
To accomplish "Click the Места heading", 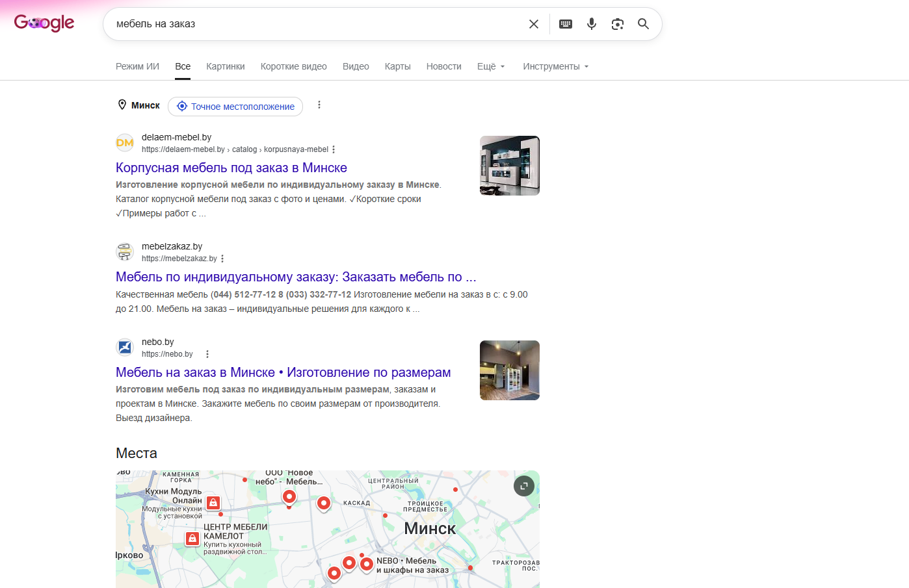I will [x=137, y=453].
